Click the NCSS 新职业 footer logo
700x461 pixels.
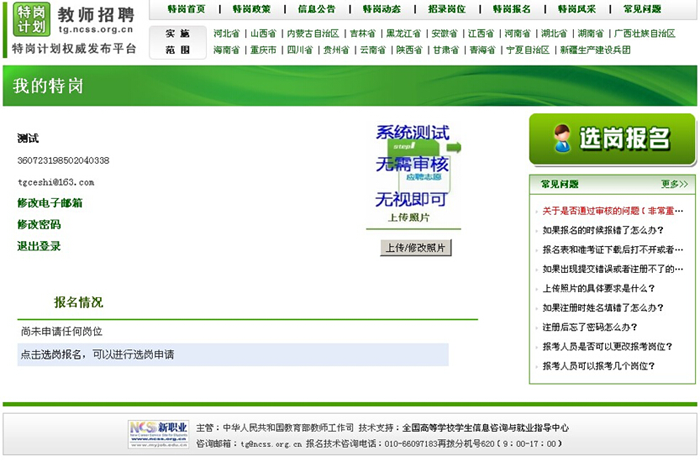pos(158,433)
